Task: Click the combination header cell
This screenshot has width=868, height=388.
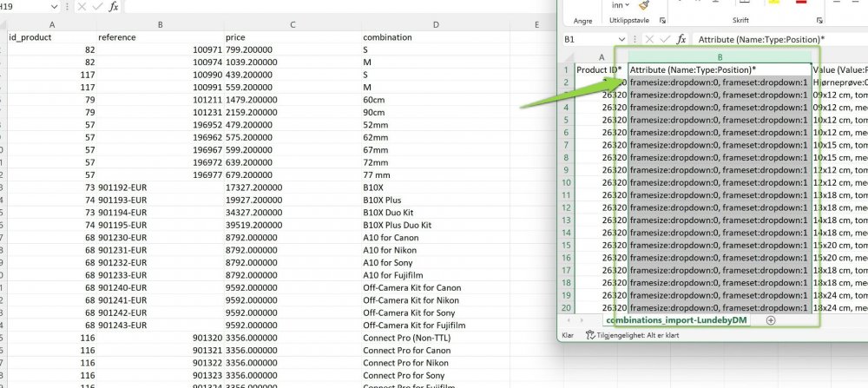Action: tap(436, 37)
